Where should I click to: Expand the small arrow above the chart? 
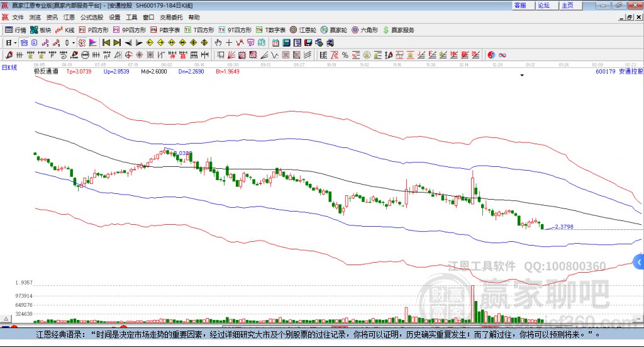(x=522, y=75)
